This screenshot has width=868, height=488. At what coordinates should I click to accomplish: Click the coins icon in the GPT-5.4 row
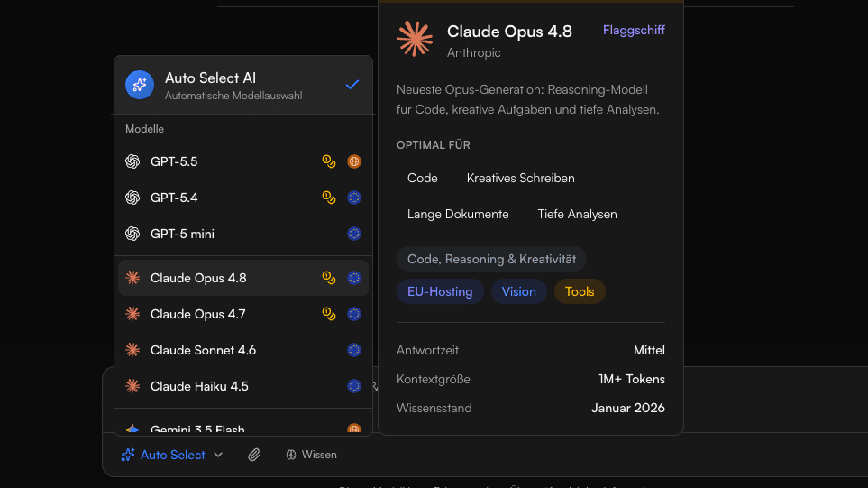point(329,198)
